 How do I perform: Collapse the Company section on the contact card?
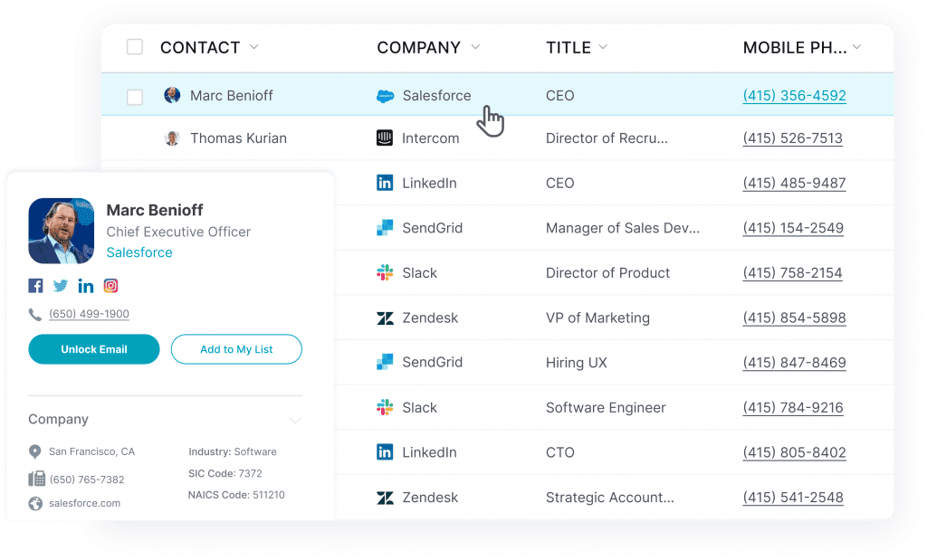click(295, 420)
